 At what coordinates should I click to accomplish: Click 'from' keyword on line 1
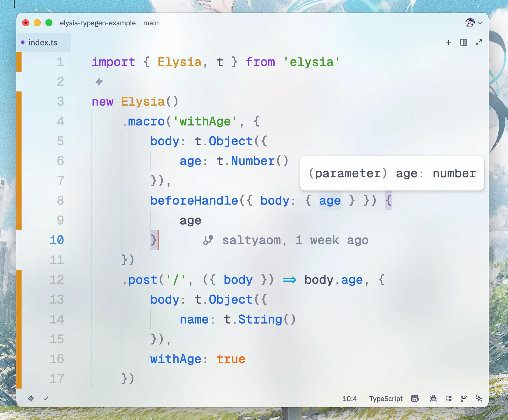pos(260,62)
